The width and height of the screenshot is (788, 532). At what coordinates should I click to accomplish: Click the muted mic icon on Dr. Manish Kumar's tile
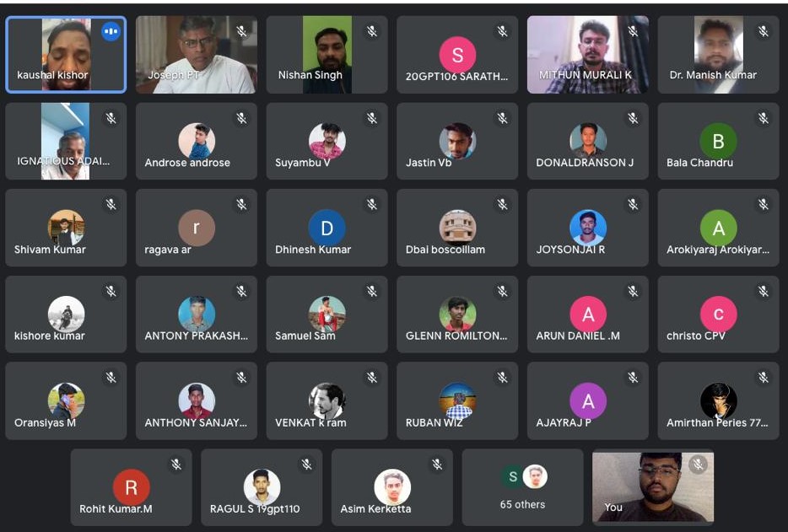point(764,32)
